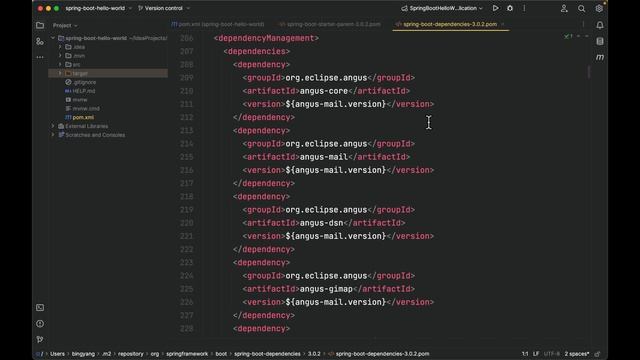640x360 pixels.
Task: Open Search Everywhere magnifier
Action: pos(582,9)
